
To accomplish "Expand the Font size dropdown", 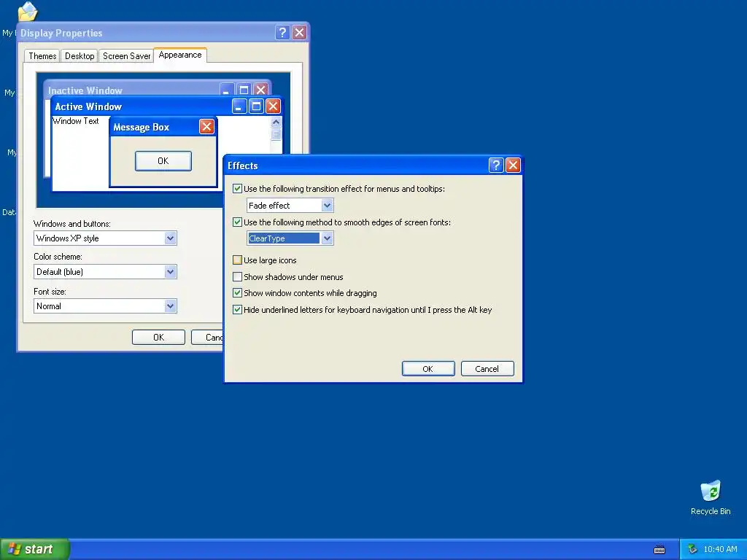I will [x=170, y=306].
